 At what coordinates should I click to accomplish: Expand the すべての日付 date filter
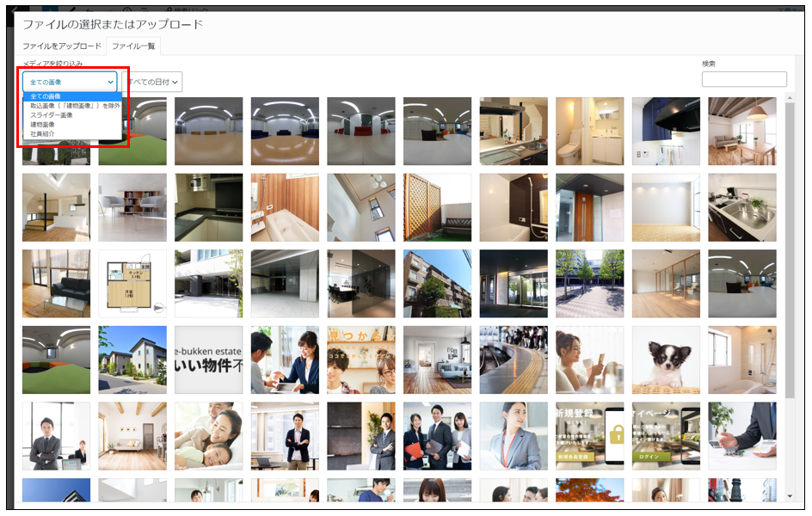[x=155, y=82]
